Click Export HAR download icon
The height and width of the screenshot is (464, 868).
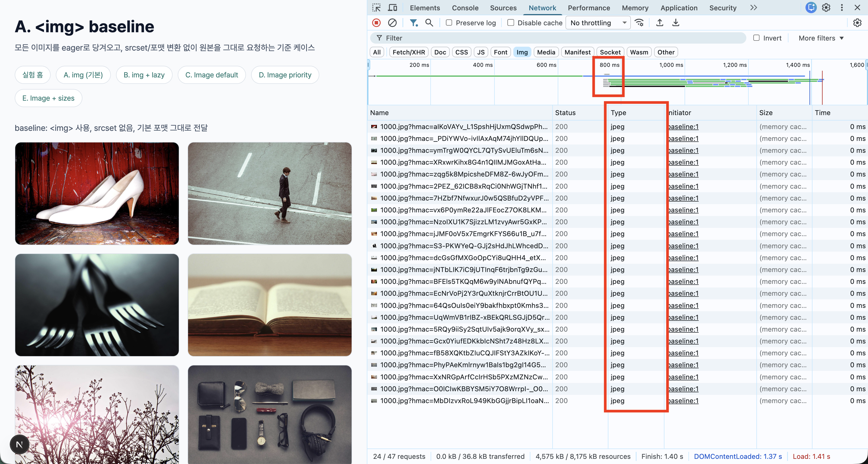[676, 23]
